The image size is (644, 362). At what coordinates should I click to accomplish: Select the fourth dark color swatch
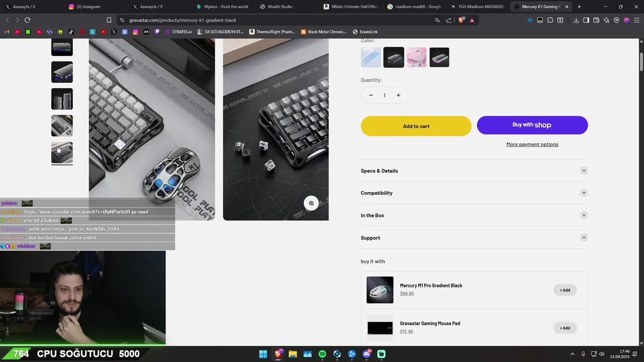pos(439,57)
